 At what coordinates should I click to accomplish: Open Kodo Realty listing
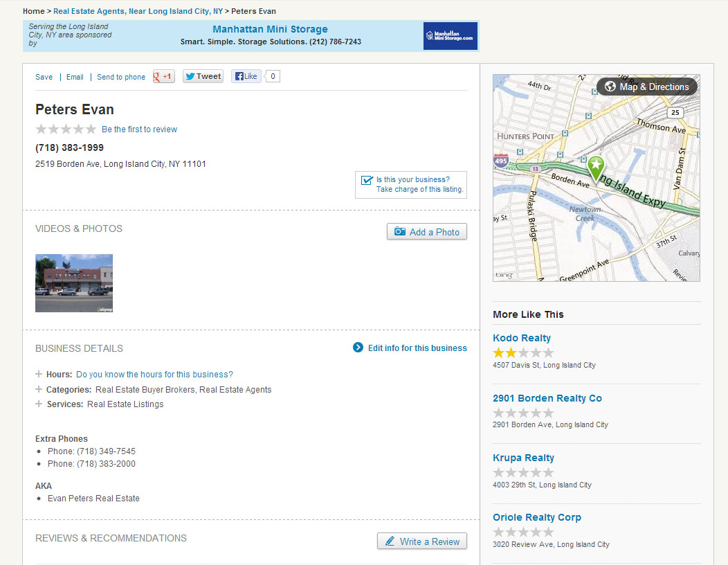tap(522, 338)
